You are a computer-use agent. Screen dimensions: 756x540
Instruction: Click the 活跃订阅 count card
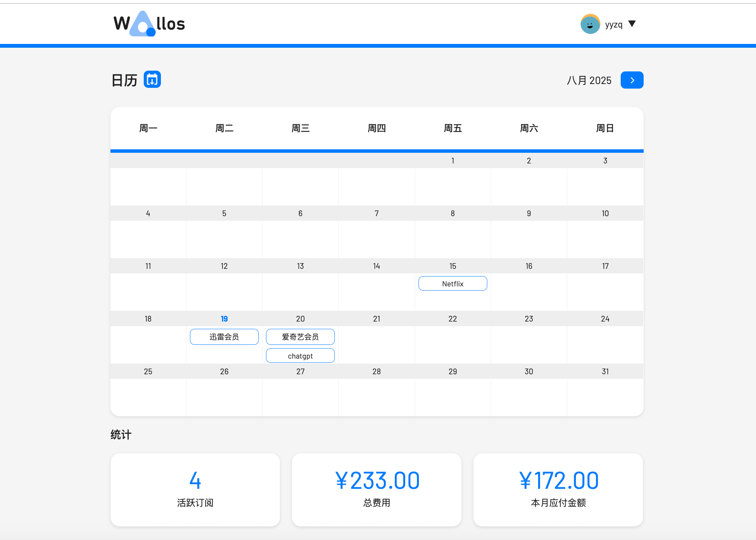(195, 490)
